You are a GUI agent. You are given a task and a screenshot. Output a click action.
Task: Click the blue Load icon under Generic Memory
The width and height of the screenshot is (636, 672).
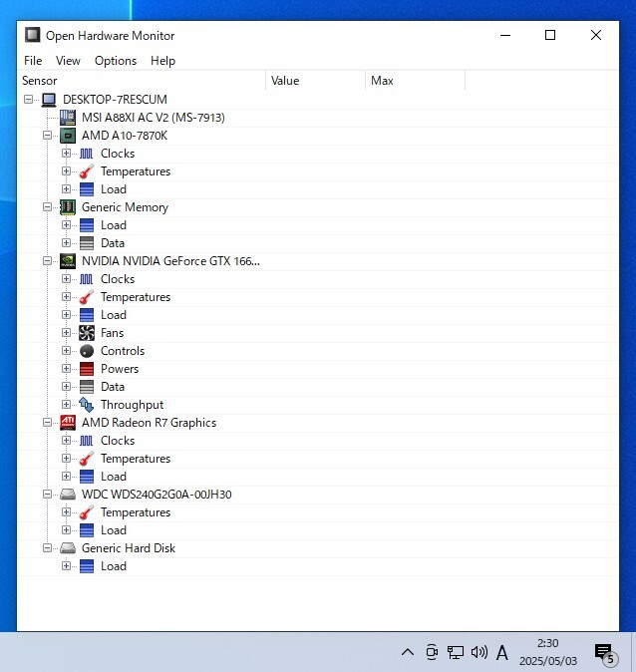tap(87, 225)
